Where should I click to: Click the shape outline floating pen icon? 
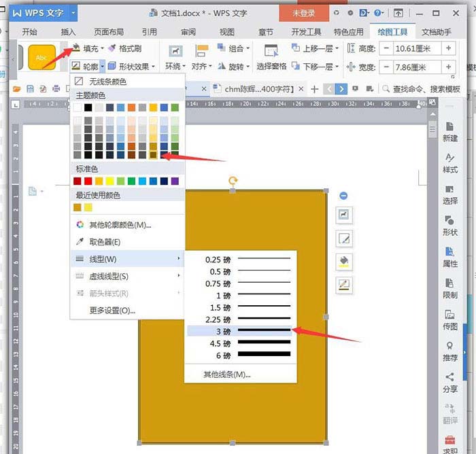pos(344,285)
